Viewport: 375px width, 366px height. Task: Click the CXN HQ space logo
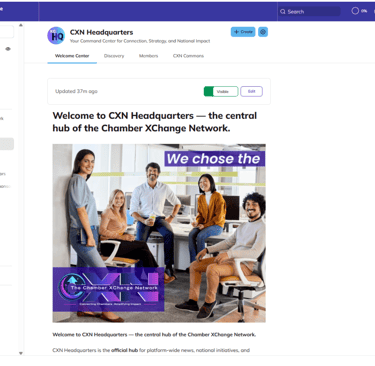pos(56,35)
